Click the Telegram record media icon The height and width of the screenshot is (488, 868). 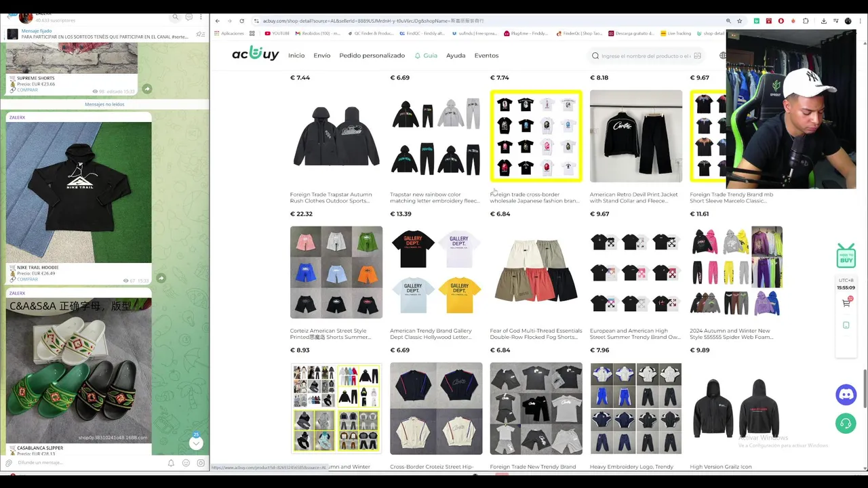point(201,463)
